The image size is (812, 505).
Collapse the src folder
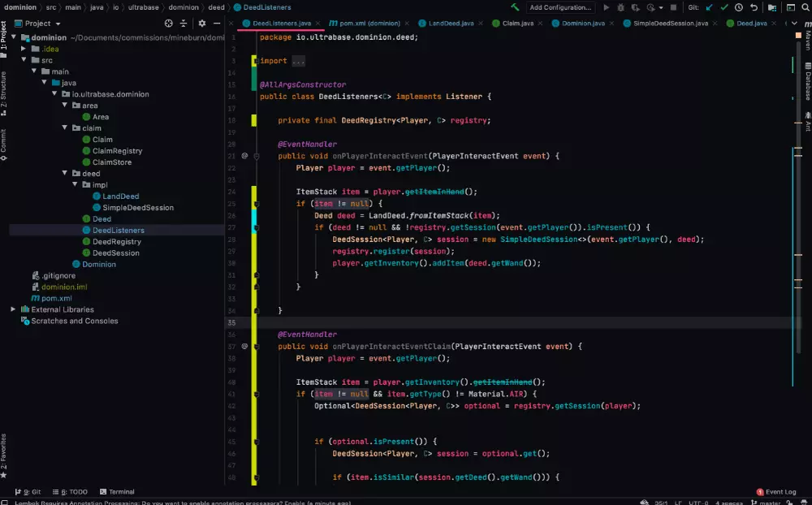pos(24,60)
